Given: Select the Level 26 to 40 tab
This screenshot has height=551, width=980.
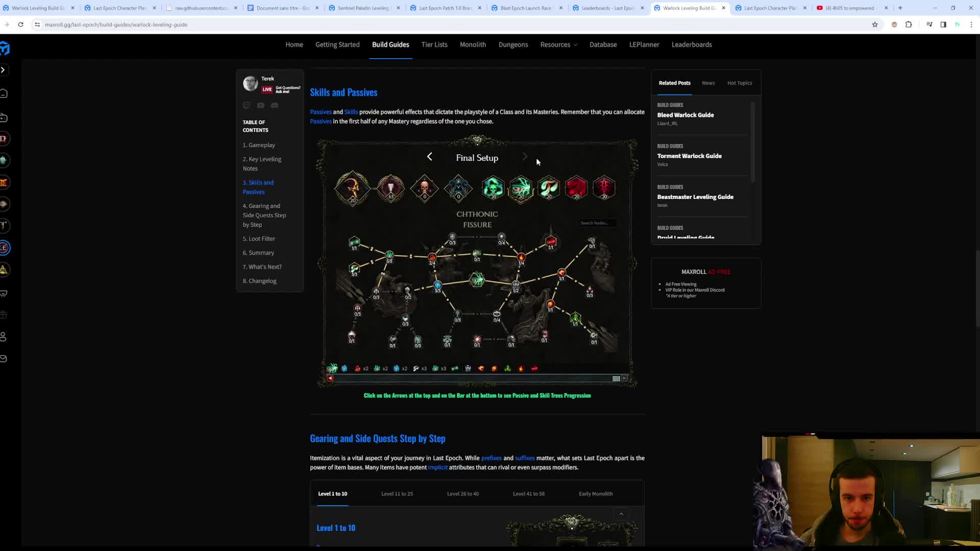Looking at the screenshot, I should (462, 494).
